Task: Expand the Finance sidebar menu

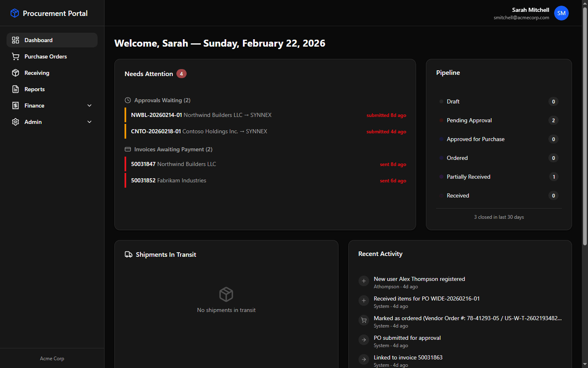Action: point(89,105)
